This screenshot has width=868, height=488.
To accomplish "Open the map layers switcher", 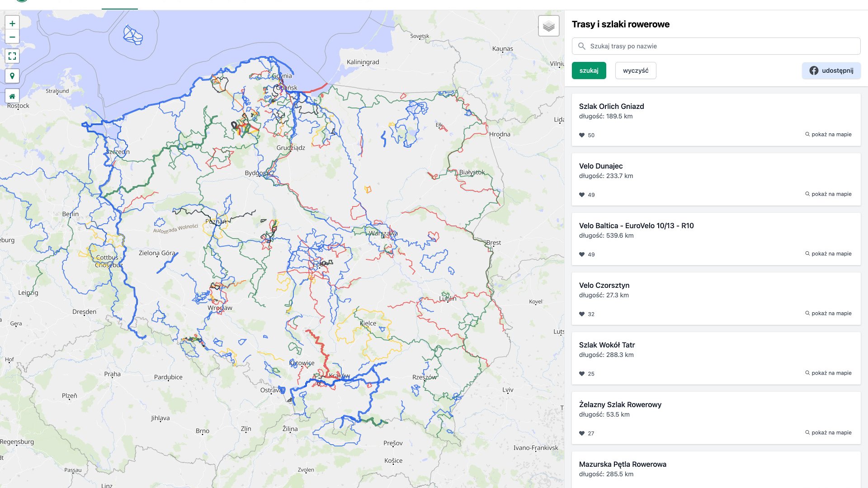I will tap(548, 26).
